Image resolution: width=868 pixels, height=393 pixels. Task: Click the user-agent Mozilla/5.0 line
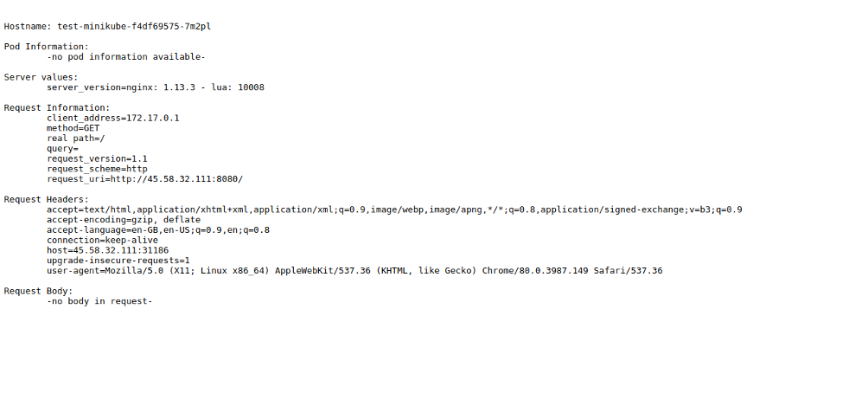tap(354, 270)
